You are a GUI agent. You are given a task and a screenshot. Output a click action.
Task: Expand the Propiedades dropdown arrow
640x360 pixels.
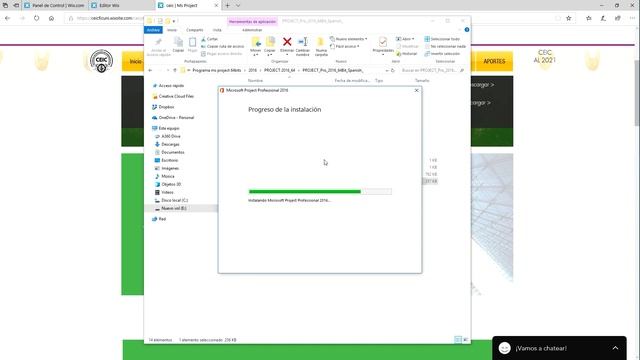click(x=383, y=54)
